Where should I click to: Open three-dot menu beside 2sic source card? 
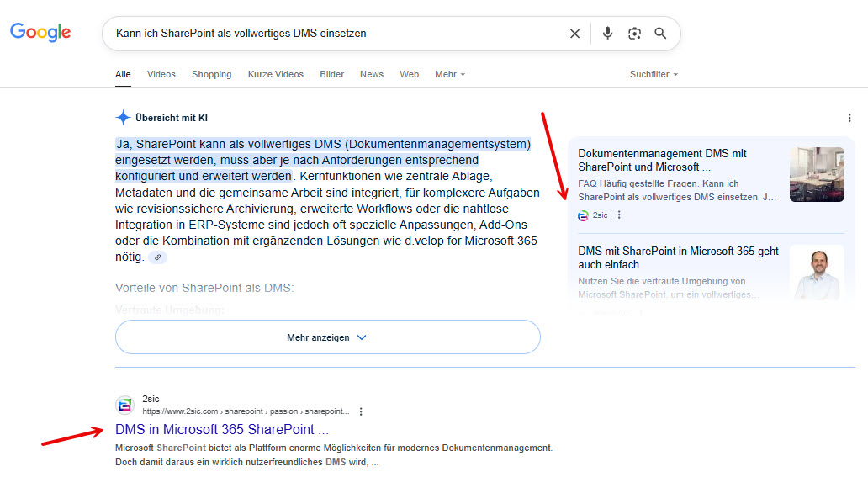(620, 215)
